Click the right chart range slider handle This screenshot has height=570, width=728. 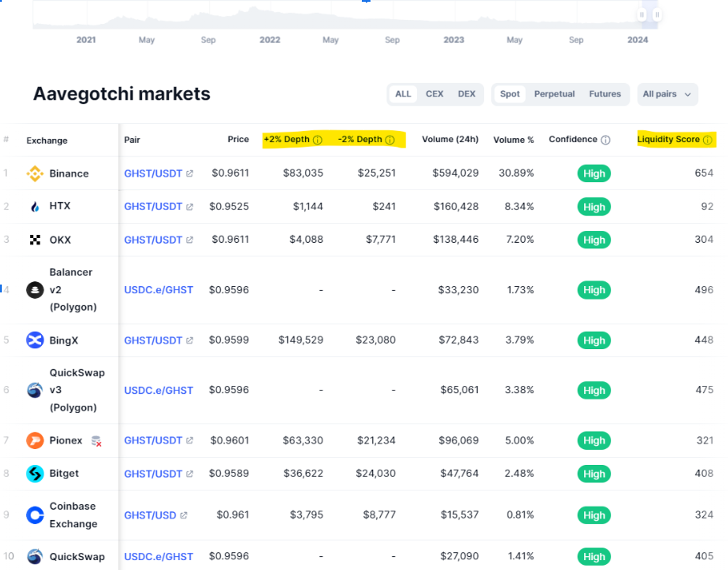coord(657,15)
